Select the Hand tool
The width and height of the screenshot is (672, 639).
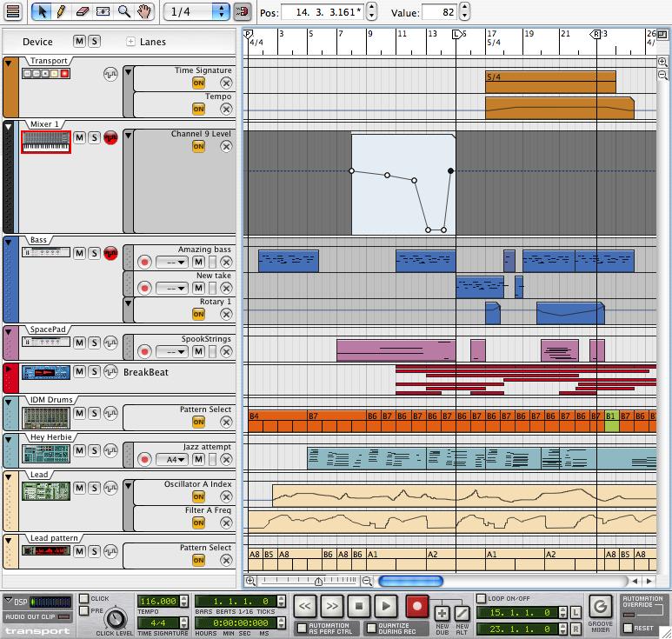click(x=145, y=12)
